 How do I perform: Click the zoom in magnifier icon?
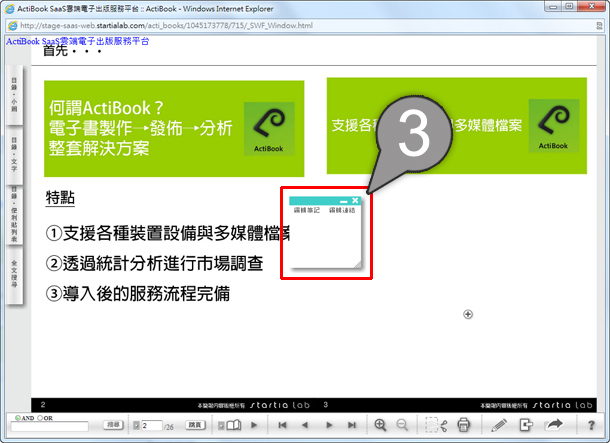click(x=380, y=425)
